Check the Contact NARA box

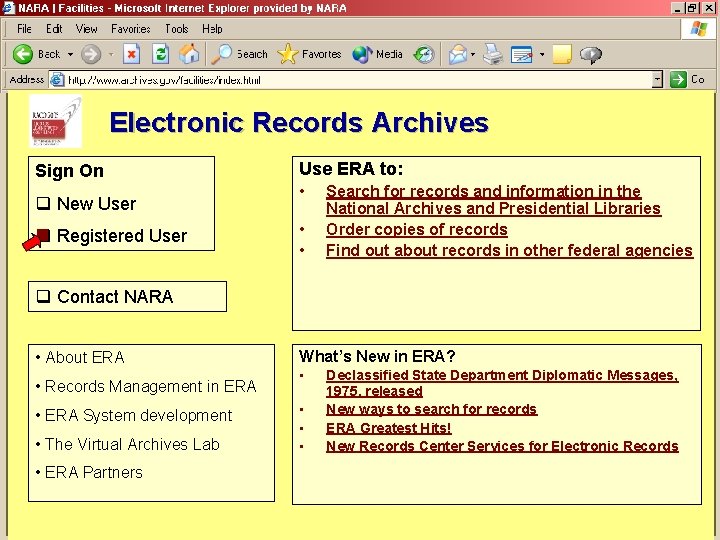tap(43, 296)
